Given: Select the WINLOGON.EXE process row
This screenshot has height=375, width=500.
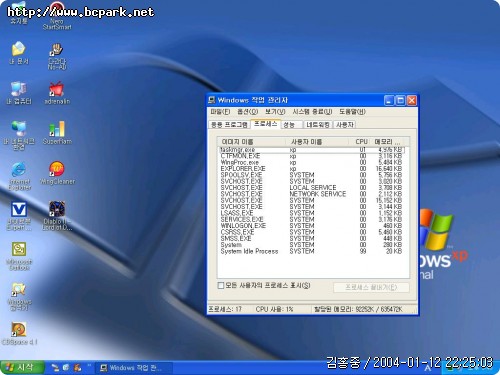Looking at the screenshot, I should tap(311, 226).
